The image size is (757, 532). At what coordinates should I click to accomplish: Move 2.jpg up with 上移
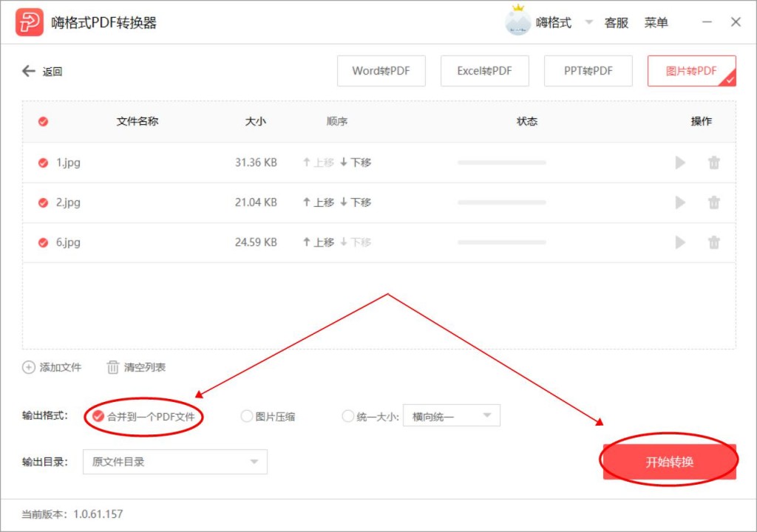point(319,202)
